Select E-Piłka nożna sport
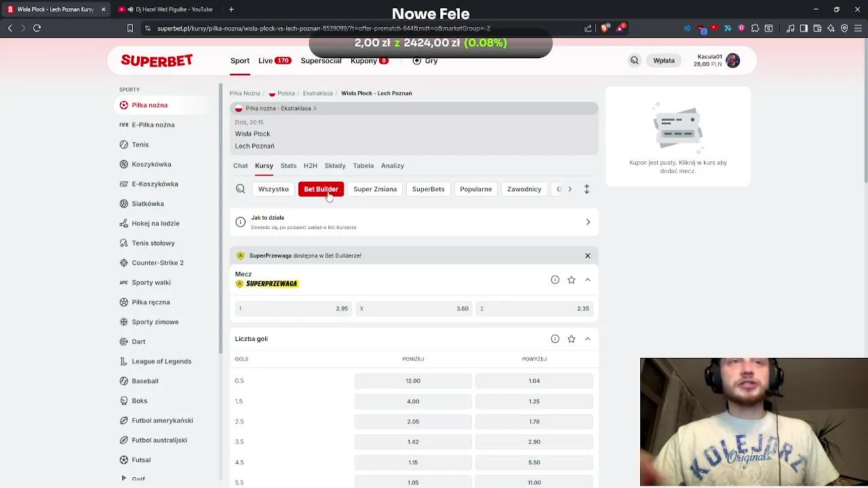This screenshot has height=488, width=868. pos(146,125)
